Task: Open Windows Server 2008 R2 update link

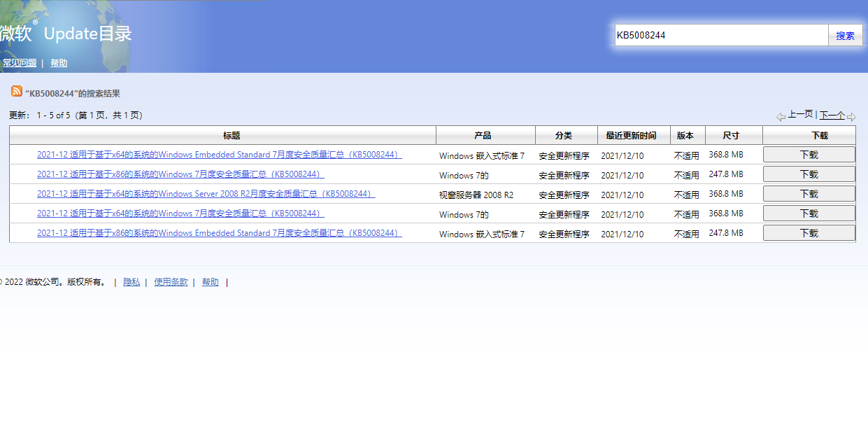Action: tap(206, 194)
